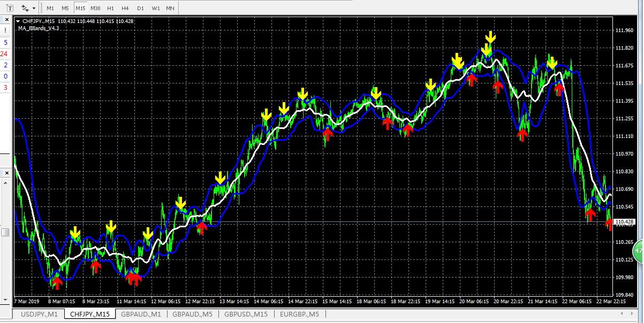
Task: Open the GBPUSD.,M15 chart tab
Action: click(x=246, y=314)
